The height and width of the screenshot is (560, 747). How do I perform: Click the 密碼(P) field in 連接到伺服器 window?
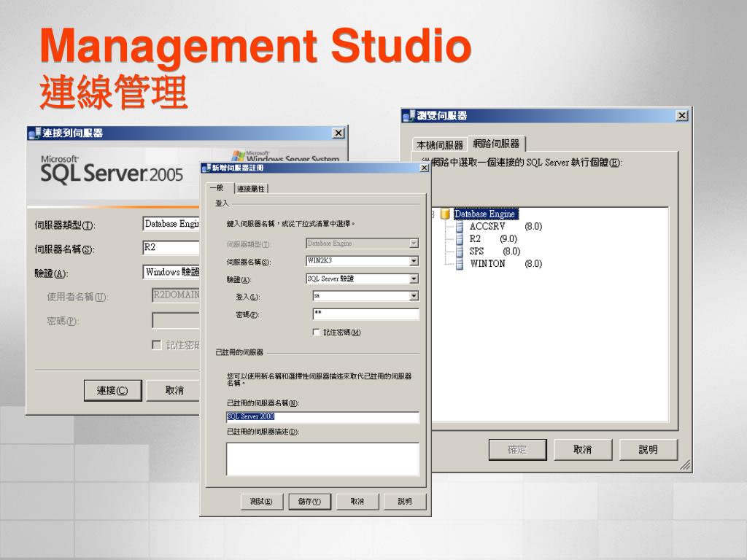[x=176, y=320]
